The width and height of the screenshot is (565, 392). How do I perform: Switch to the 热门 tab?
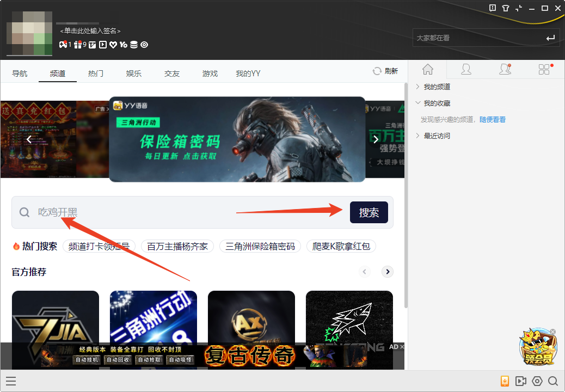click(x=96, y=73)
